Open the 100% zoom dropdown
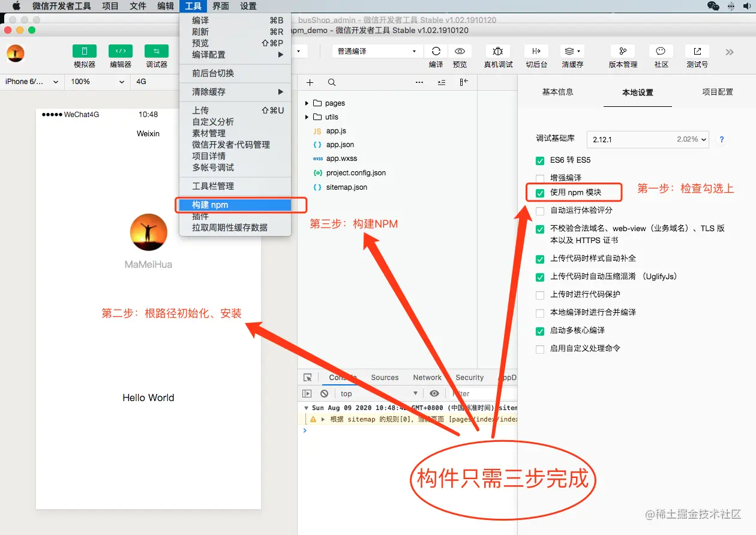The height and width of the screenshot is (535, 756). 98,82
